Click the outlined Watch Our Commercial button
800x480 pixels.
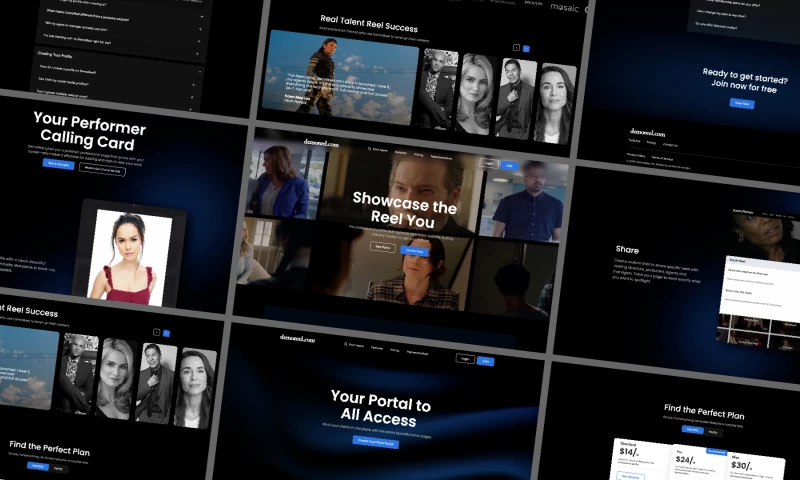(x=103, y=169)
